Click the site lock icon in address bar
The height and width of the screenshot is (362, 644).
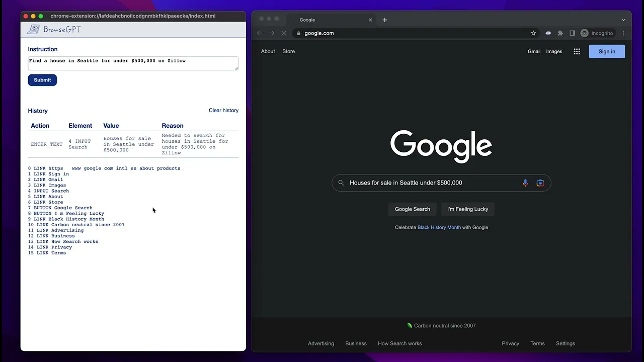299,33
